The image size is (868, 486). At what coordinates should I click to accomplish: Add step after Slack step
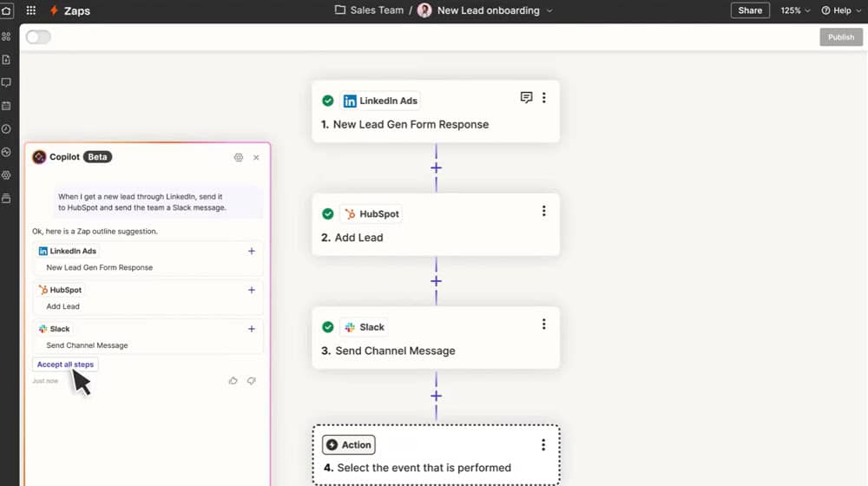tap(437, 396)
